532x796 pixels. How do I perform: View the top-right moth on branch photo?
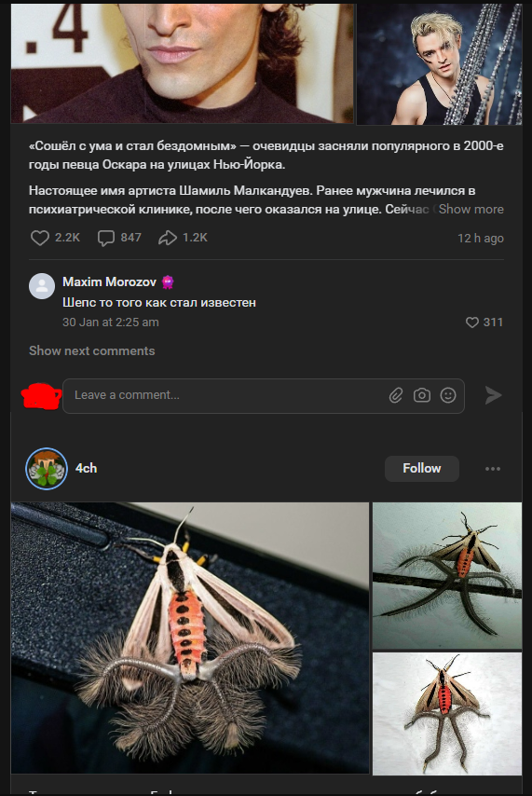click(x=446, y=576)
